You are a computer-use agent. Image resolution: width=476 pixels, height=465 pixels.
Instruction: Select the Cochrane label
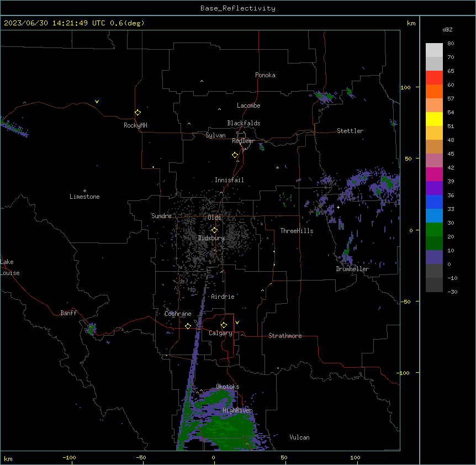(178, 314)
